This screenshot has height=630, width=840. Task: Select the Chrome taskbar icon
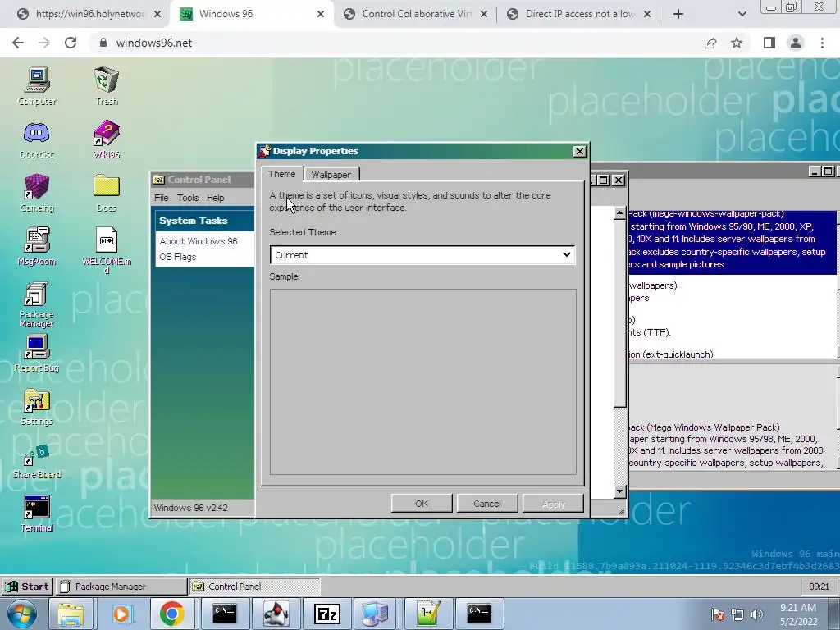(171, 614)
